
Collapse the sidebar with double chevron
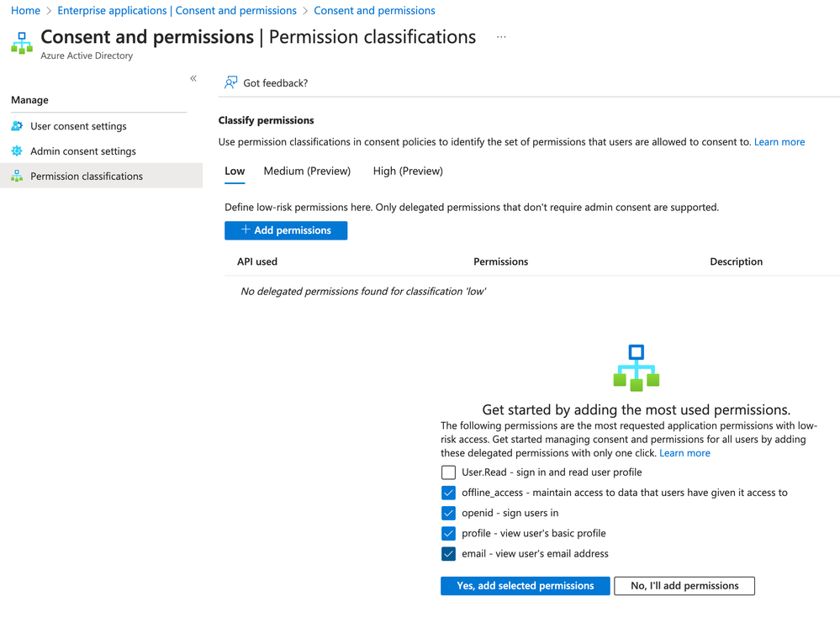(x=193, y=78)
